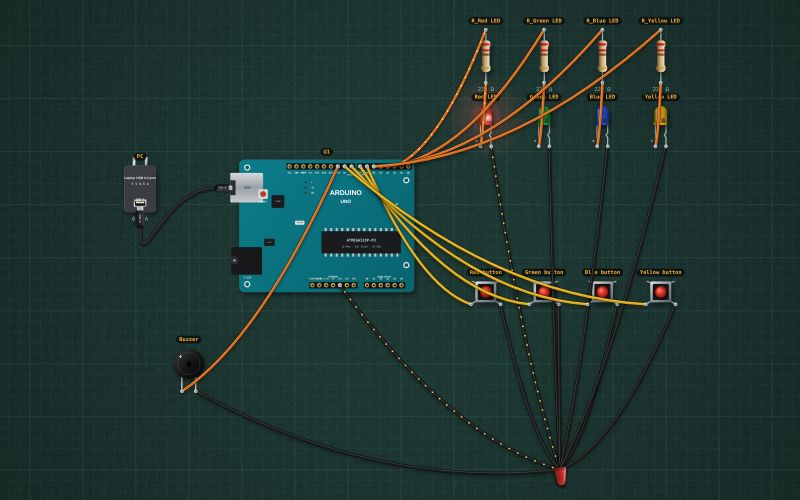Select the Green button label
The height and width of the screenshot is (500, 800).
(x=544, y=272)
